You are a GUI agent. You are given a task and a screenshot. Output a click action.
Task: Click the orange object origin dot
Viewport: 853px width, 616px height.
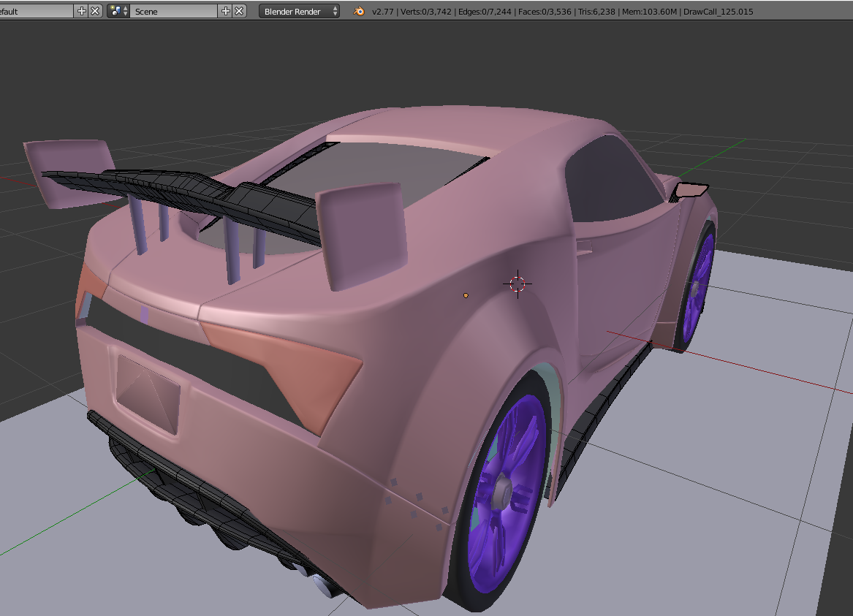tap(466, 295)
